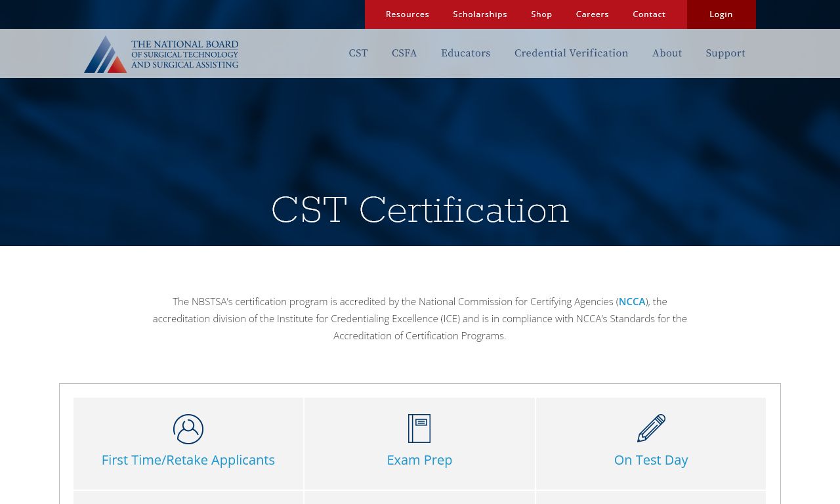This screenshot has height=504, width=840.
Task: Click the On Test Day pencil icon
Action: [x=651, y=429]
